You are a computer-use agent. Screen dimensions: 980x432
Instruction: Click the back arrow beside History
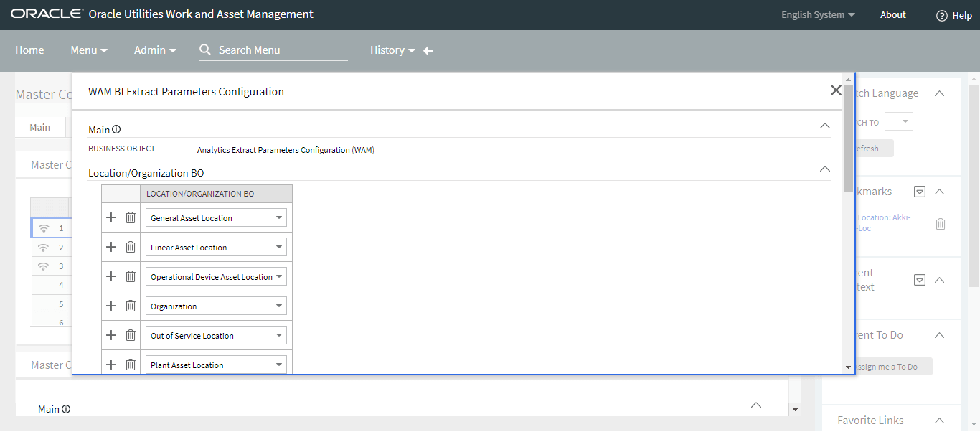coord(428,50)
